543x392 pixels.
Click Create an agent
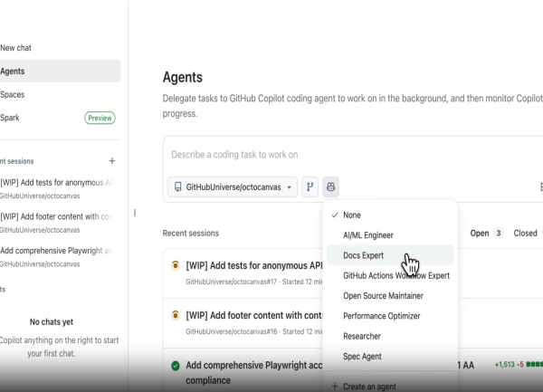coord(390,386)
